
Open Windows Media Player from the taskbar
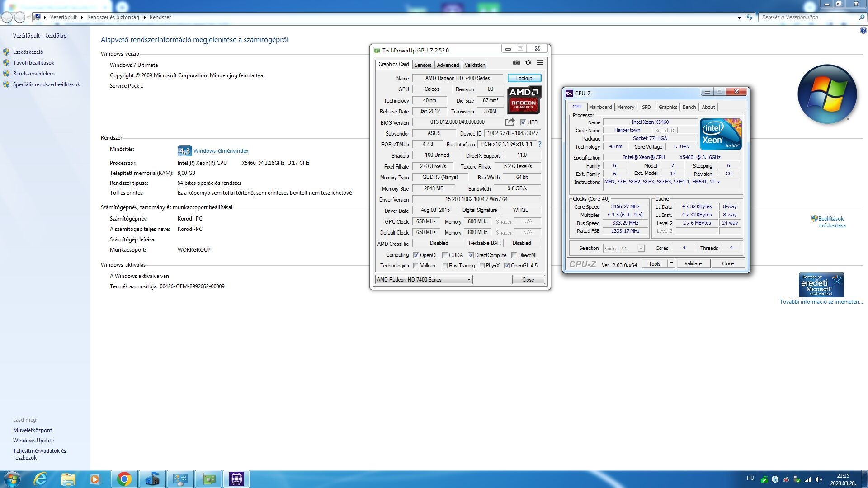(x=95, y=479)
